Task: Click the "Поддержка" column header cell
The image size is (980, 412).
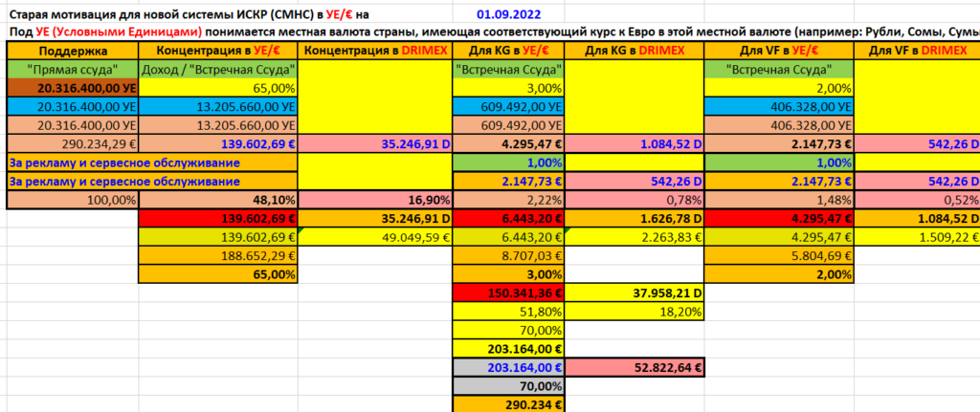Action: pyautogui.click(x=73, y=51)
